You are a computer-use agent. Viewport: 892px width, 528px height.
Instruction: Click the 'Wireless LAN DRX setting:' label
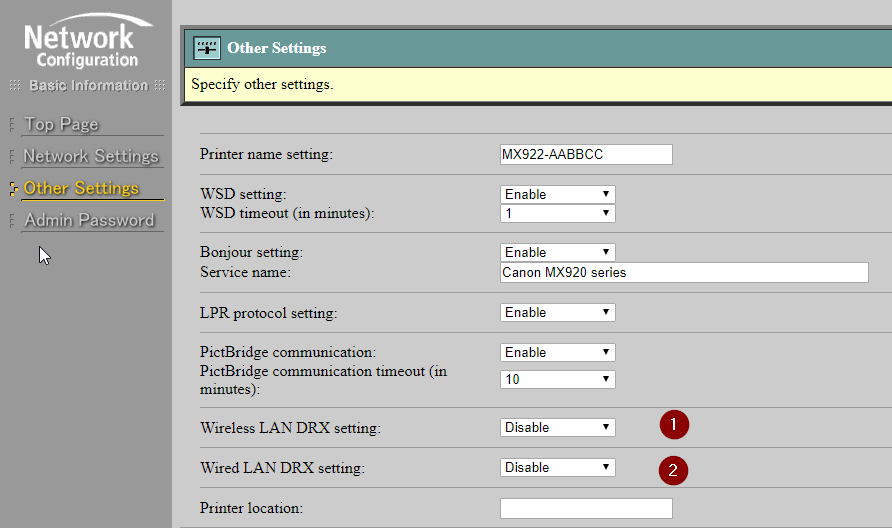point(290,428)
